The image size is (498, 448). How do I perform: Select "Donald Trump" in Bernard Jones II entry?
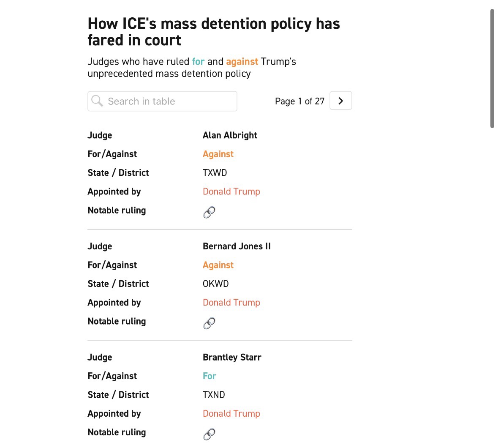[231, 303]
